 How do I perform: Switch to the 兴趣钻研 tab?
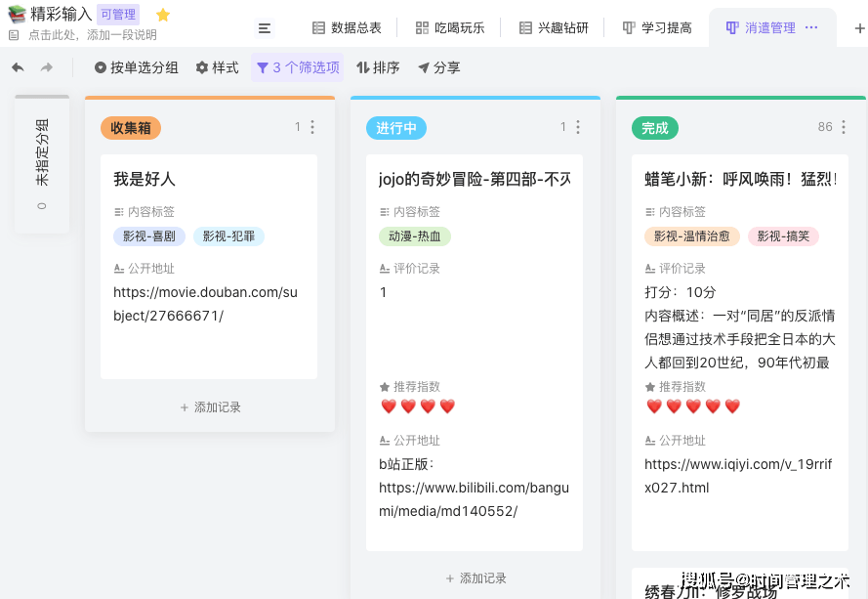(x=554, y=28)
